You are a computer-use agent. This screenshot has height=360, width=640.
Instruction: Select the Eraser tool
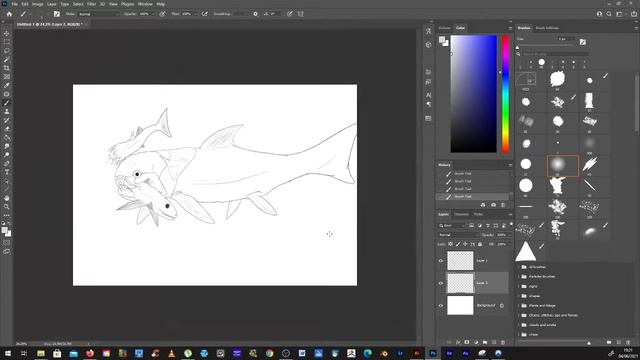pos(7,129)
